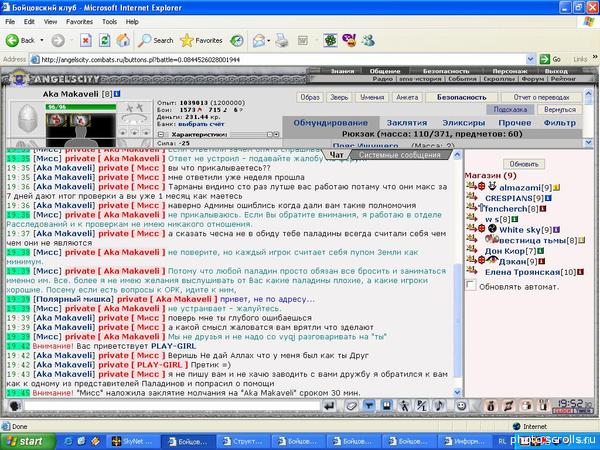Open the Анкета button
Viewport: 600px width, 450px height.
[407, 97]
